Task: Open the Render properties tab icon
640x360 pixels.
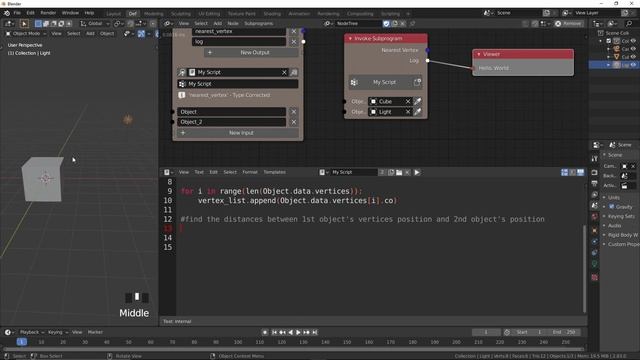Action: coord(594,172)
